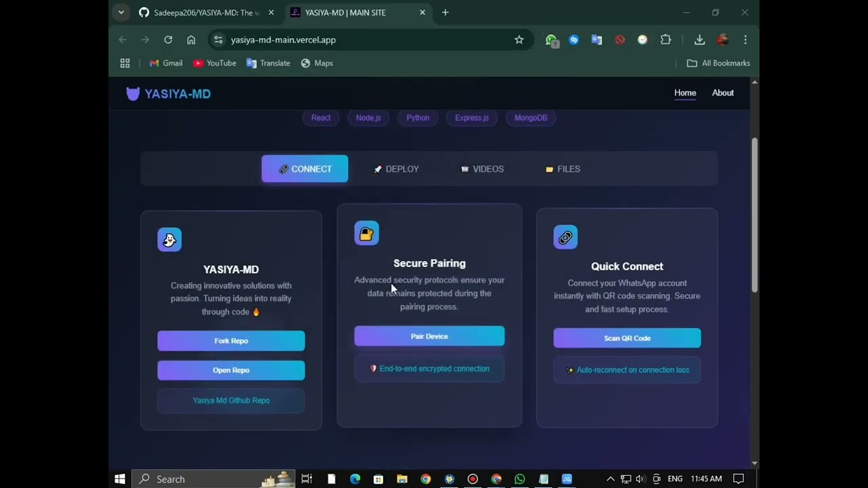Open the WhatsApp extension icon in toolbar
Image resolution: width=868 pixels, height=488 pixels.
pos(552,40)
